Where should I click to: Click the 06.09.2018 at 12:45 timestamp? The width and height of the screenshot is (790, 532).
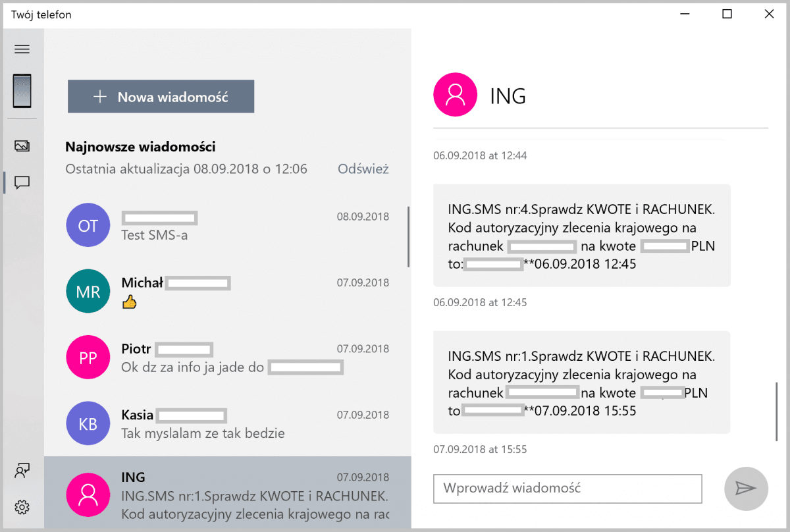click(480, 303)
